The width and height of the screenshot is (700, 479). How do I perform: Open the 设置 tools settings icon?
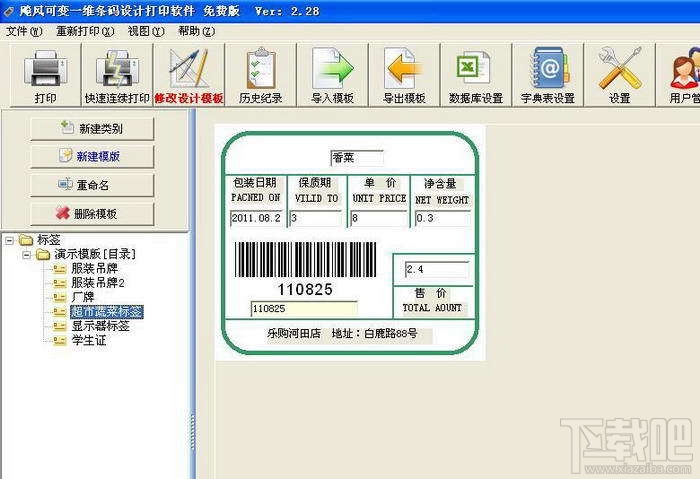click(620, 75)
